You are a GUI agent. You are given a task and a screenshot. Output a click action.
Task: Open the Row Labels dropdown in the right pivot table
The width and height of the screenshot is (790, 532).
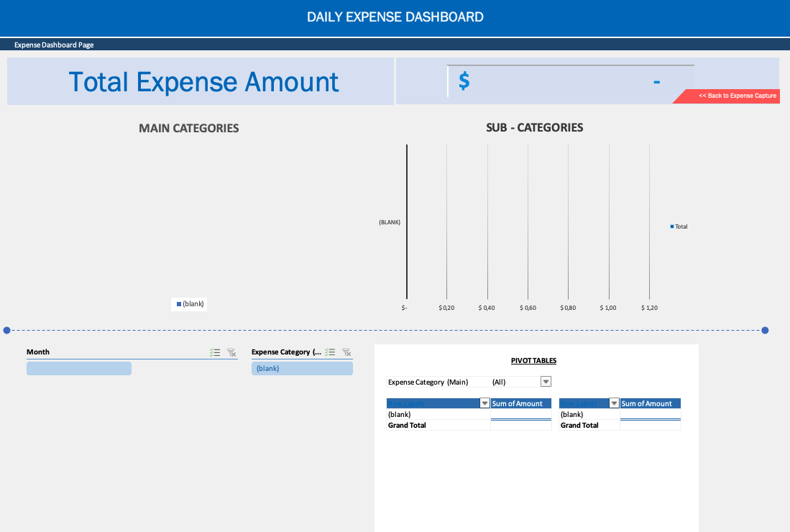(x=614, y=403)
